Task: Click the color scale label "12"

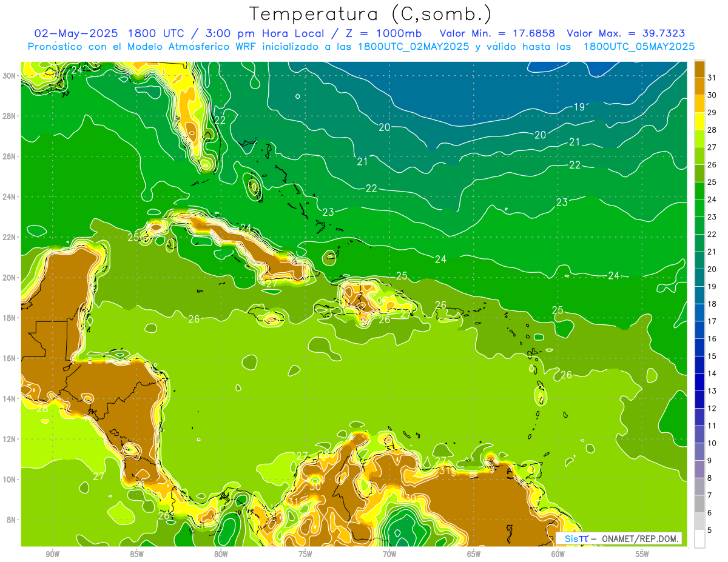Action: pyautogui.click(x=712, y=408)
